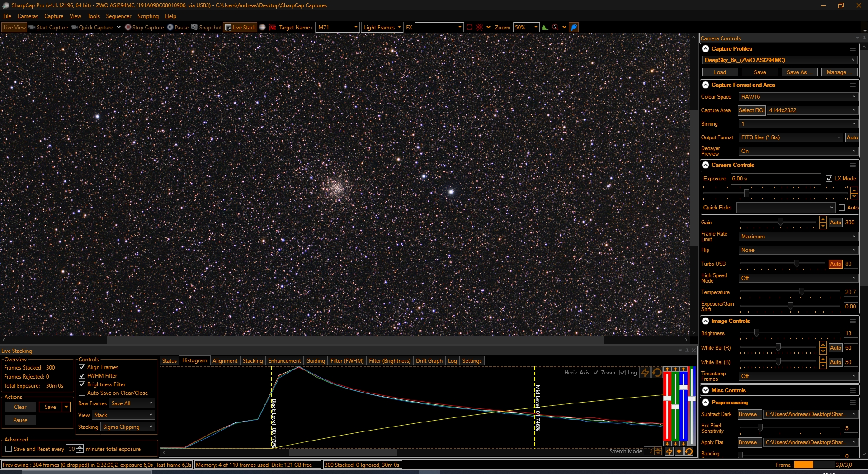Click the red reticule crosshair icon
Viewport: 868px width, 474px height.
coord(480,27)
